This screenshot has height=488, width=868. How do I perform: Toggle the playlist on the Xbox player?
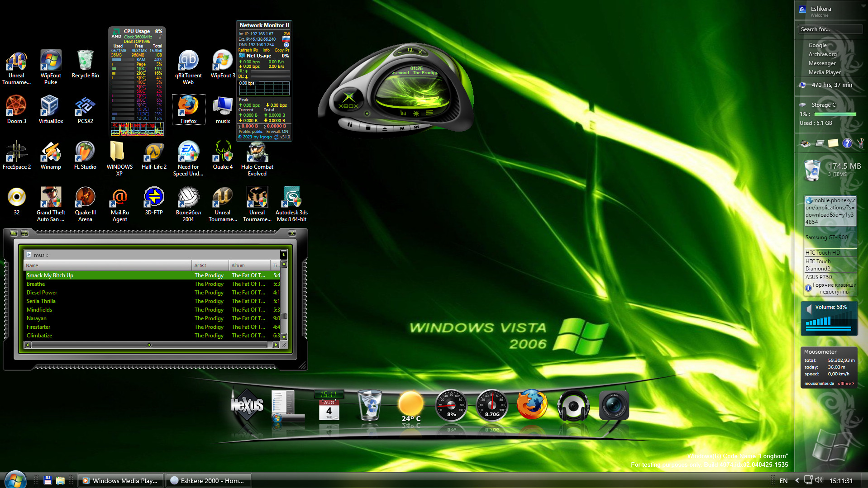(429, 113)
